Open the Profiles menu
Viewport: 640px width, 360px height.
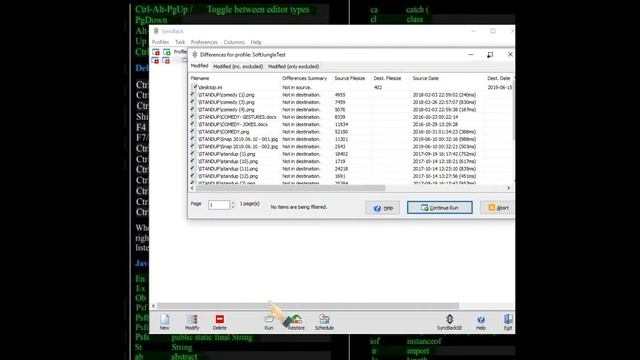[160, 42]
